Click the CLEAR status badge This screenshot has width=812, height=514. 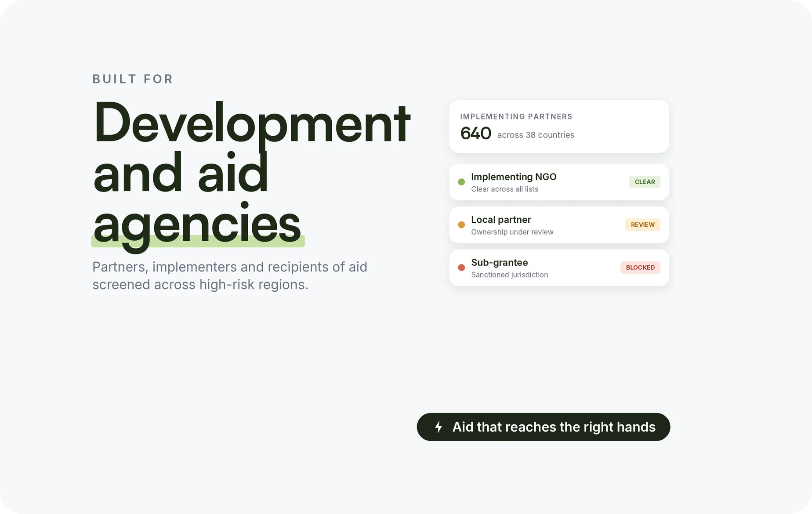coord(645,182)
